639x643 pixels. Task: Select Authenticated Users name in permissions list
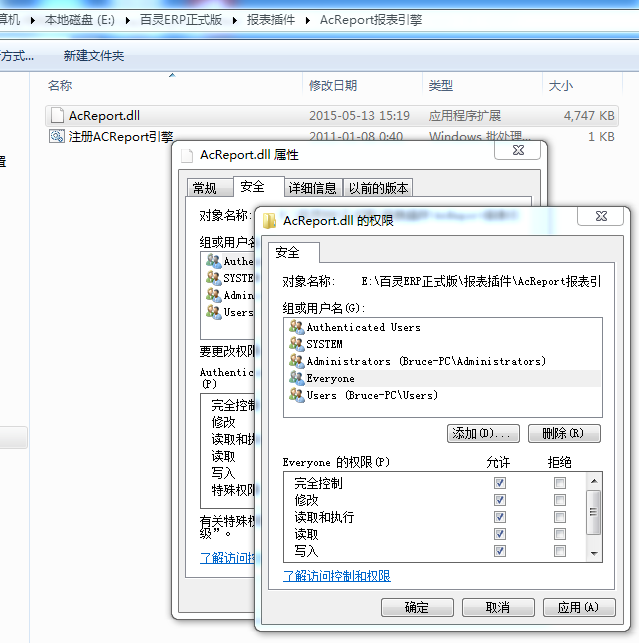363,327
